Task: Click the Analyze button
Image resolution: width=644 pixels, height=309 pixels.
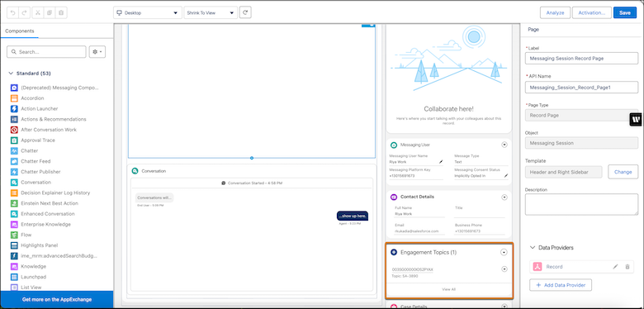Action: coord(555,12)
